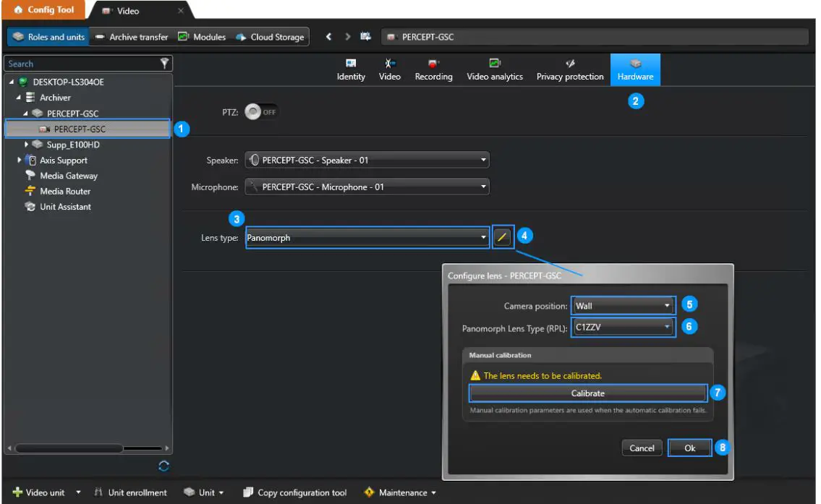Open the Camera position dropdown
821x504 pixels.
[623, 306]
